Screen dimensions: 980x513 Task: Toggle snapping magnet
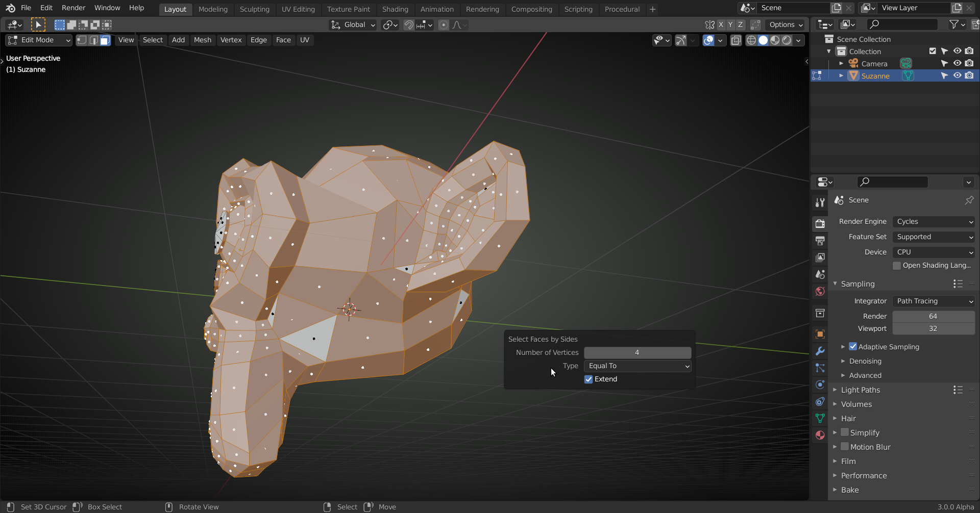click(x=408, y=25)
